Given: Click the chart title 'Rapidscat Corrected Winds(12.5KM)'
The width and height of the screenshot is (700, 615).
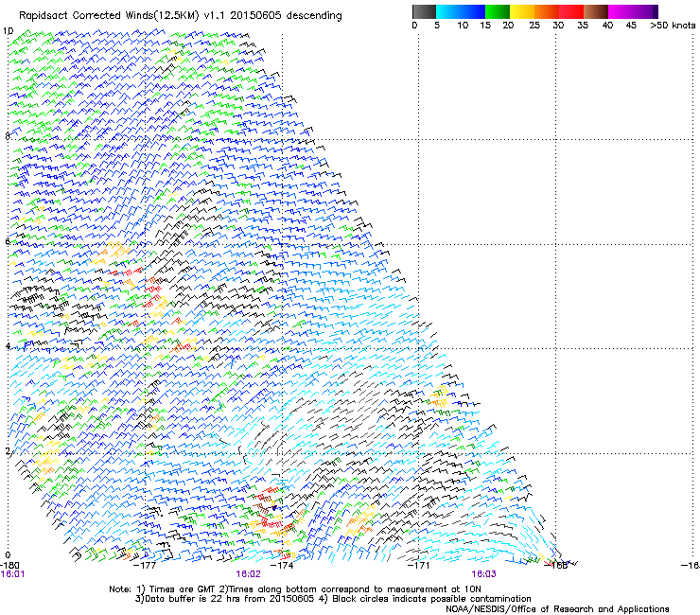Looking at the screenshot, I should [x=109, y=16].
